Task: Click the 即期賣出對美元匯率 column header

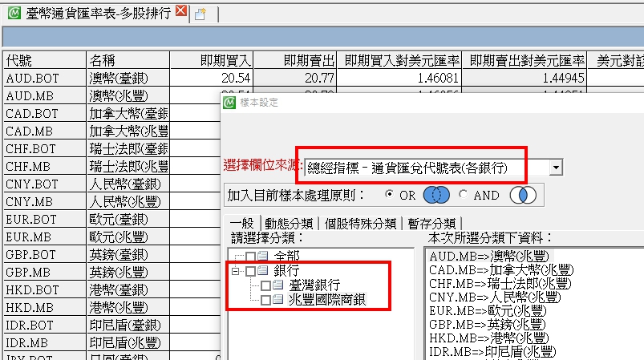Action: click(524, 60)
